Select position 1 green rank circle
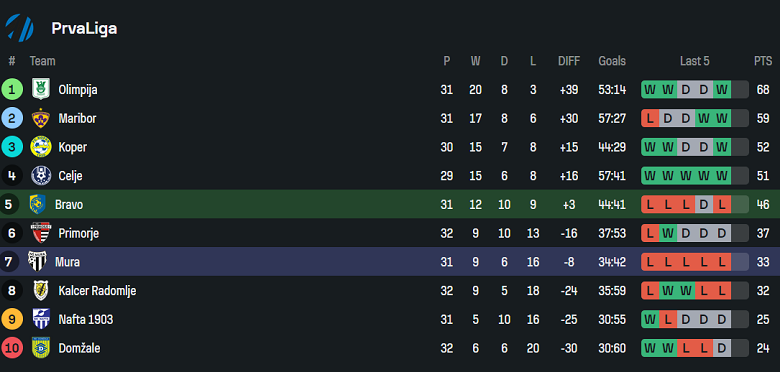Screen dimensions: 780x372 coord(11,90)
